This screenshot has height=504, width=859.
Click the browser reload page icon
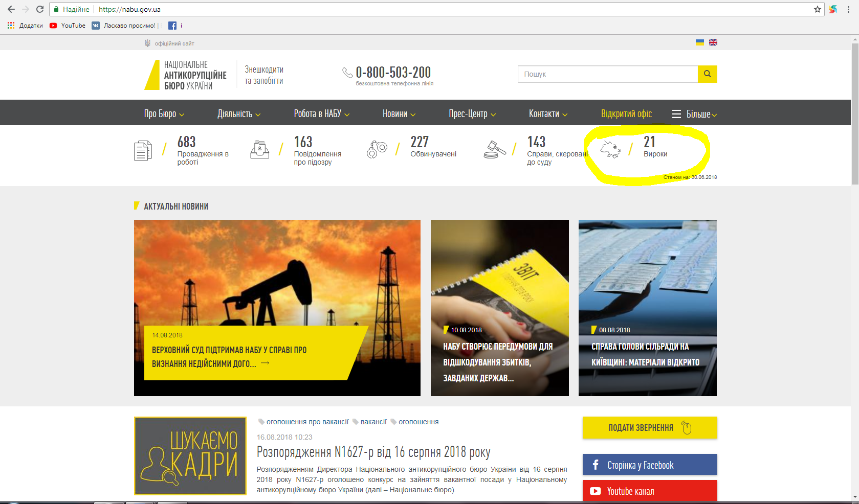(x=40, y=9)
